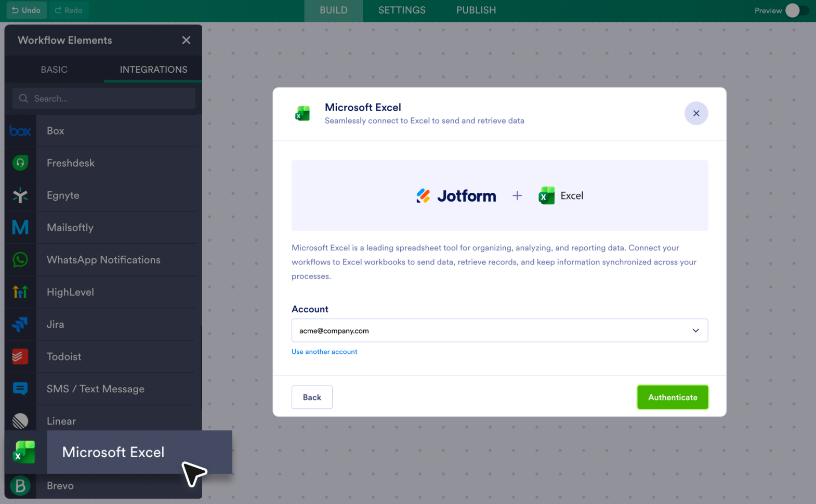This screenshot has width=816, height=504.
Task: Click the Freshdesk headset icon
Action: click(x=20, y=163)
